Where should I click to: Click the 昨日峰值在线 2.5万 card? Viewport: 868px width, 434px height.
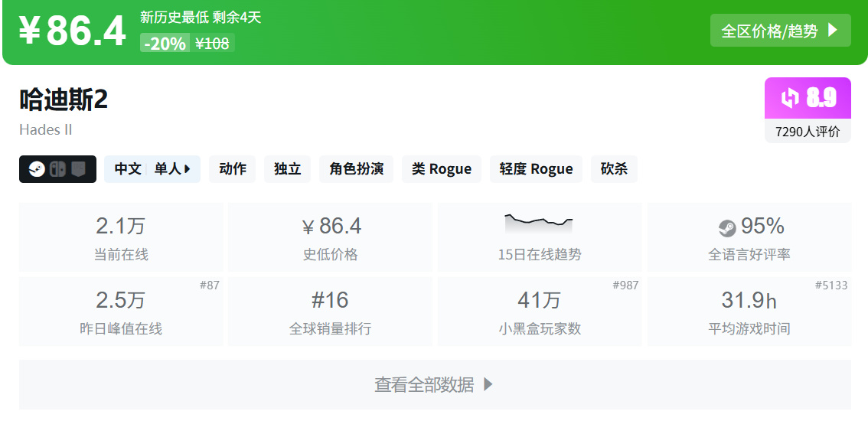(121, 312)
